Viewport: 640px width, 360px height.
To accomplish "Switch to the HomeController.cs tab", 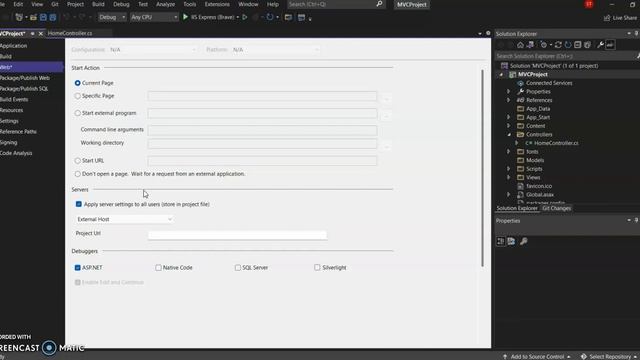I will tap(70, 33).
